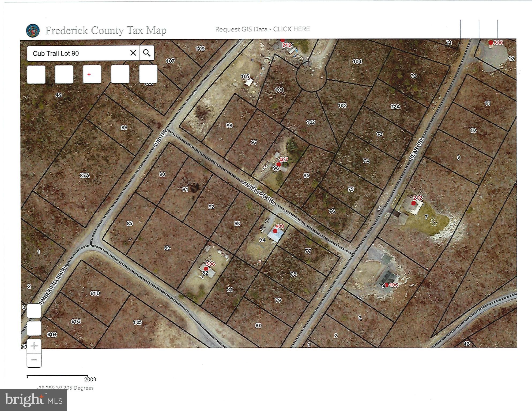Zoom in on the map with plus button
Viewport: 532px width, 411px height.
(34, 346)
